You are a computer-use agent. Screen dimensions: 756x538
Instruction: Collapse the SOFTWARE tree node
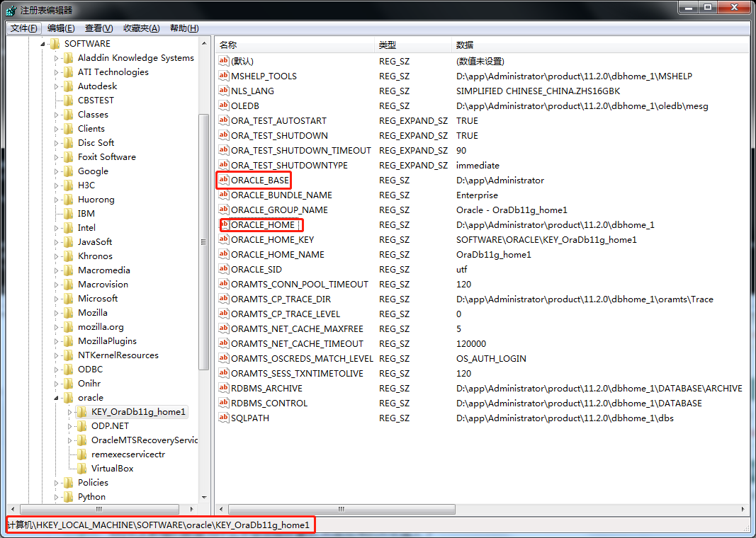click(x=43, y=45)
